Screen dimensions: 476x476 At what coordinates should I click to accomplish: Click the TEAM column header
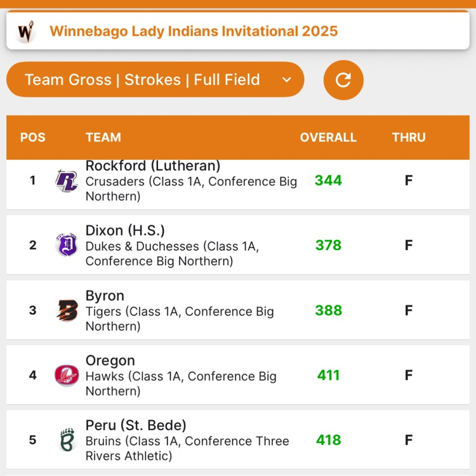tap(103, 137)
